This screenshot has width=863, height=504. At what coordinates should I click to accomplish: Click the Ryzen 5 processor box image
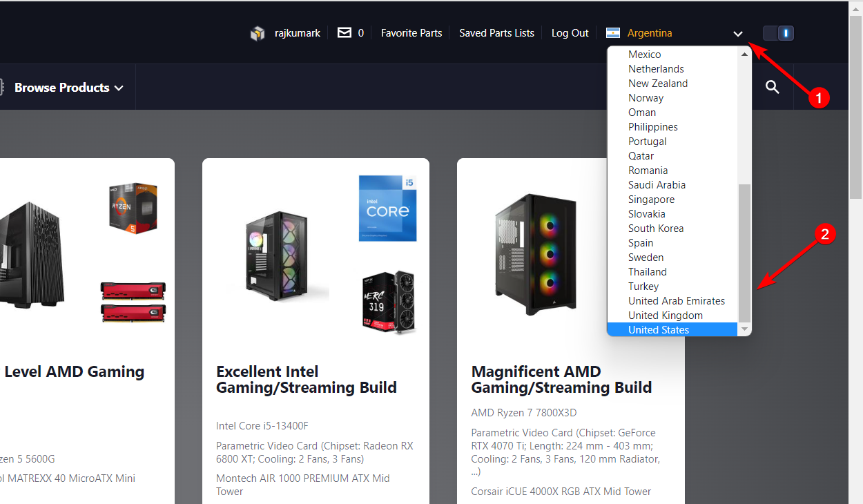[133, 207]
